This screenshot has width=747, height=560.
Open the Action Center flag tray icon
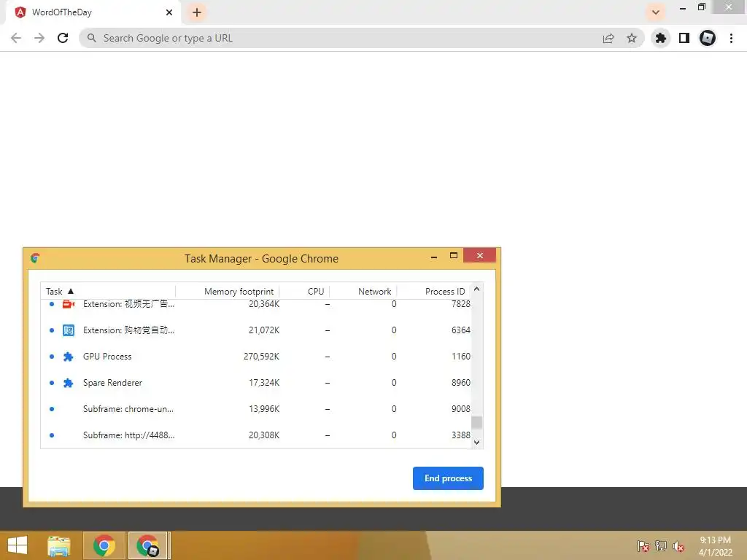point(643,546)
